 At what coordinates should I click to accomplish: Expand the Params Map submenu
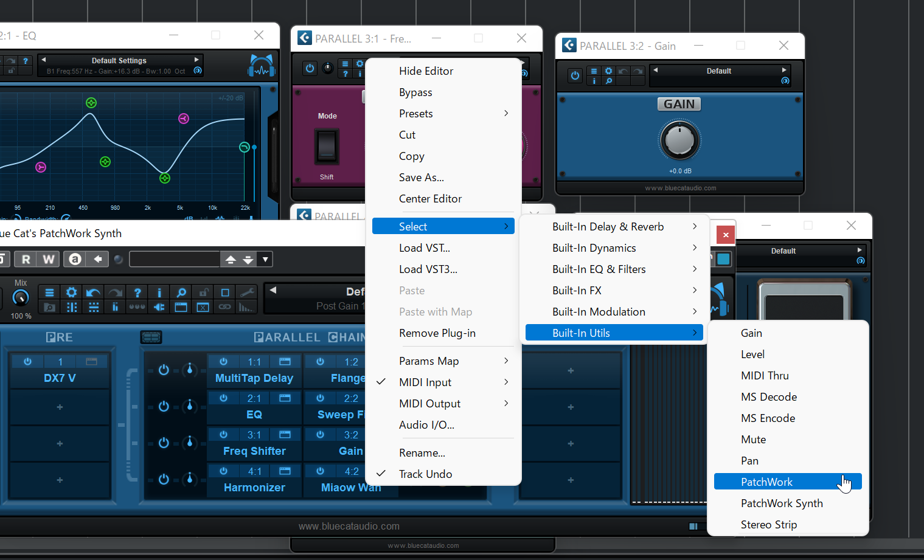tap(443, 361)
